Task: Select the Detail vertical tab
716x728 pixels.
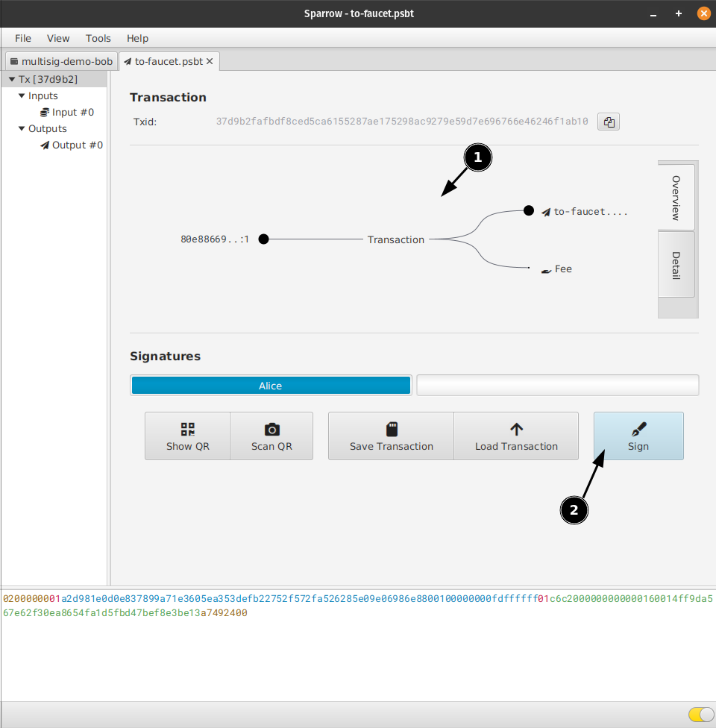Action: 676,265
